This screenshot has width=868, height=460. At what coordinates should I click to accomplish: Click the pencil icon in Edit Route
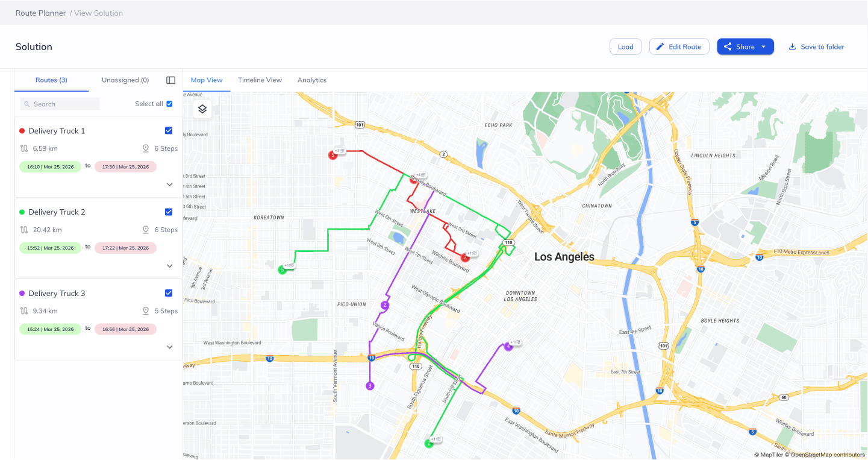point(660,46)
